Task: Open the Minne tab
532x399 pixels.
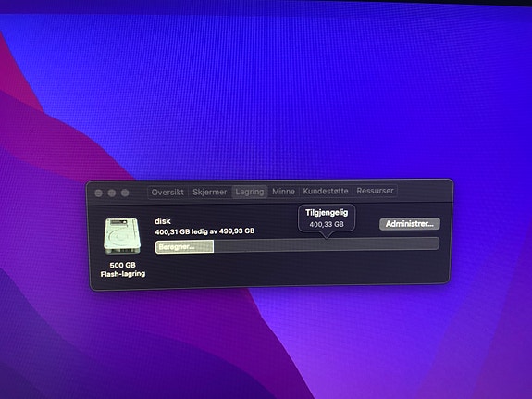Action: [x=283, y=192]
